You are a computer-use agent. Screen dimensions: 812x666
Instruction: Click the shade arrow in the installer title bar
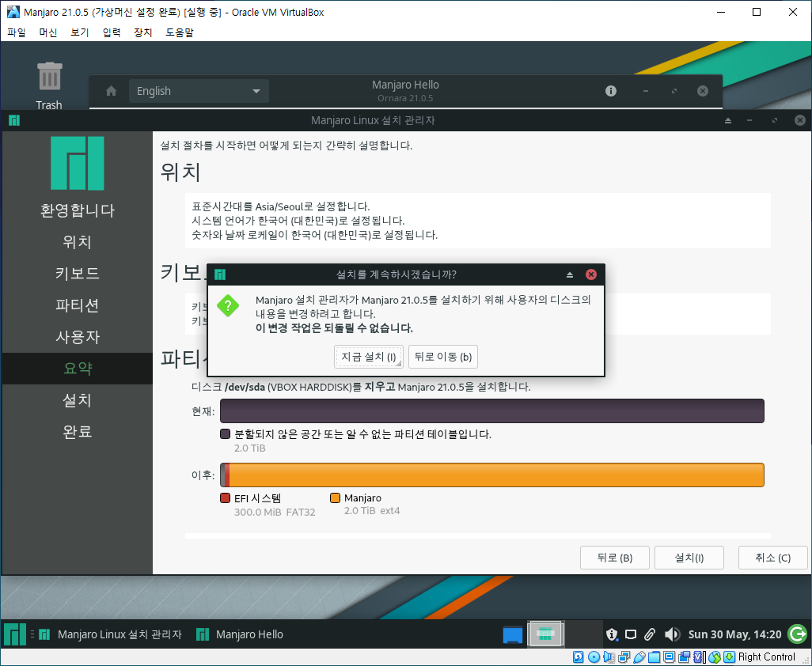pos(728,120)
